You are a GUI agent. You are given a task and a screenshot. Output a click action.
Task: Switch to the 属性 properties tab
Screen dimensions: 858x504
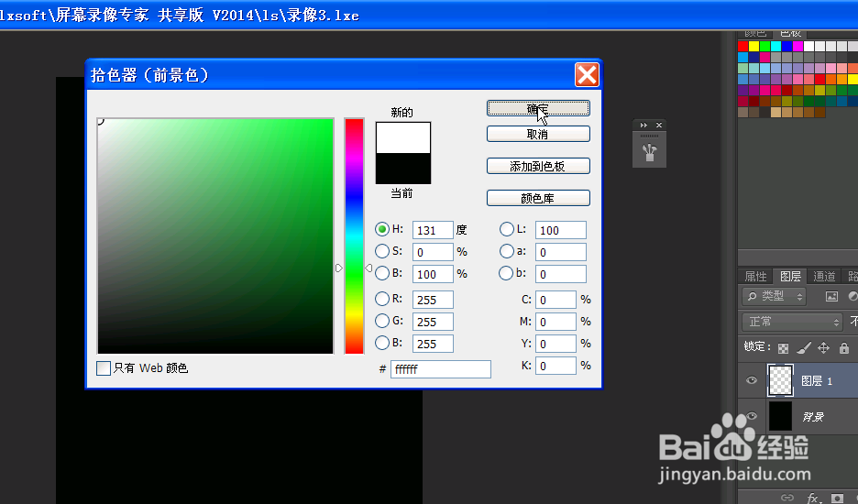tap(755, 277)
